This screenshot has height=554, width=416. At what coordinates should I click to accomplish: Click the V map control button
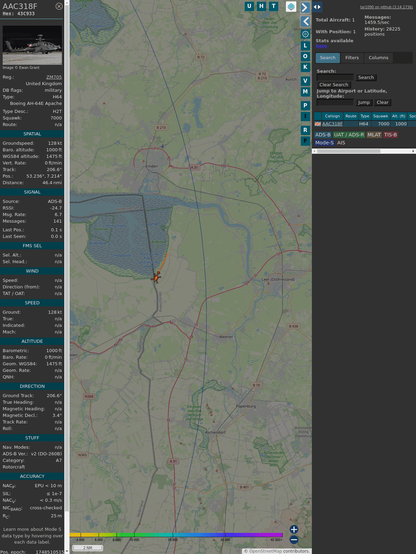coord(305,81)
